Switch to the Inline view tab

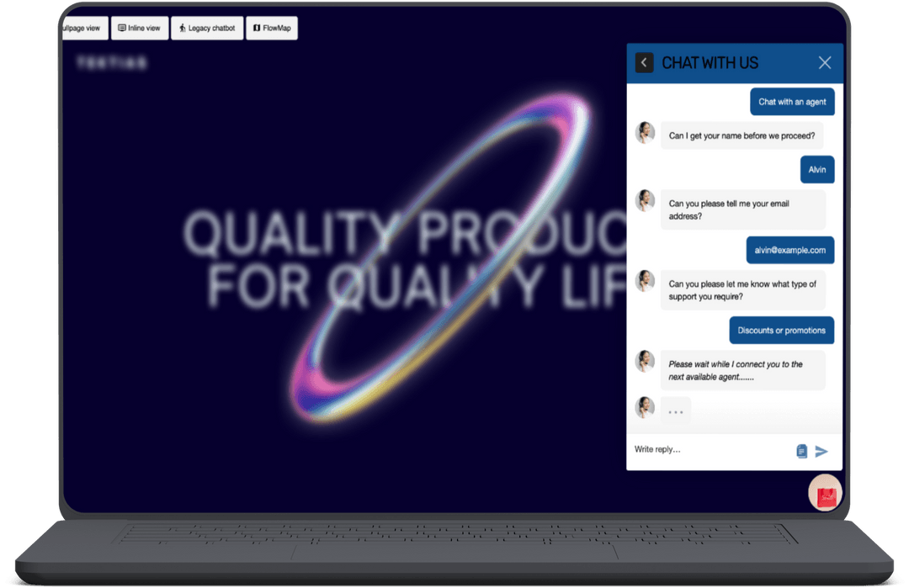(x=140, y=28)
